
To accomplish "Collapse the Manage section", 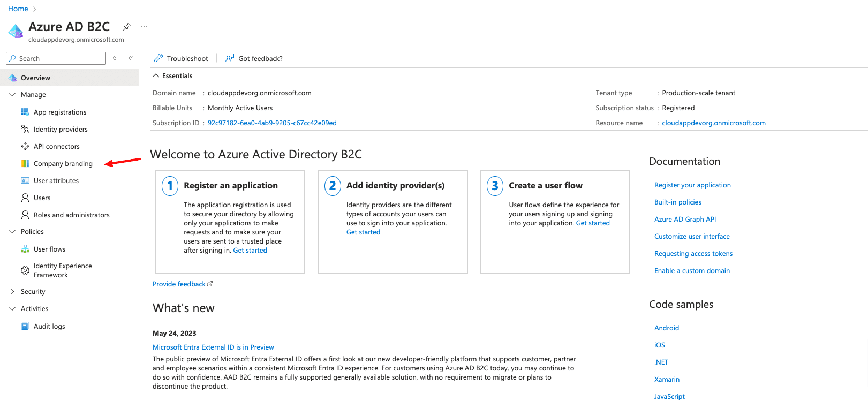I will tap(13, 94).
